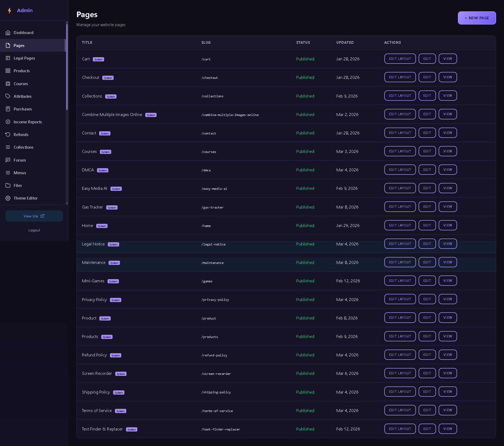Open the View Site link
Image resolution: width=504 pixels, height=446 pixels.
pos(34,216)
